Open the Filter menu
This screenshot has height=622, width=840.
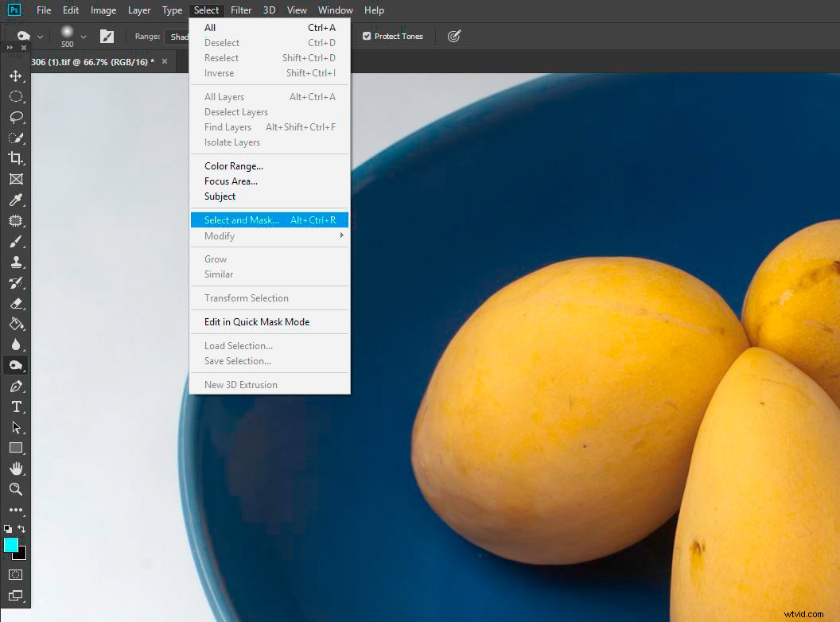point(241,10)
